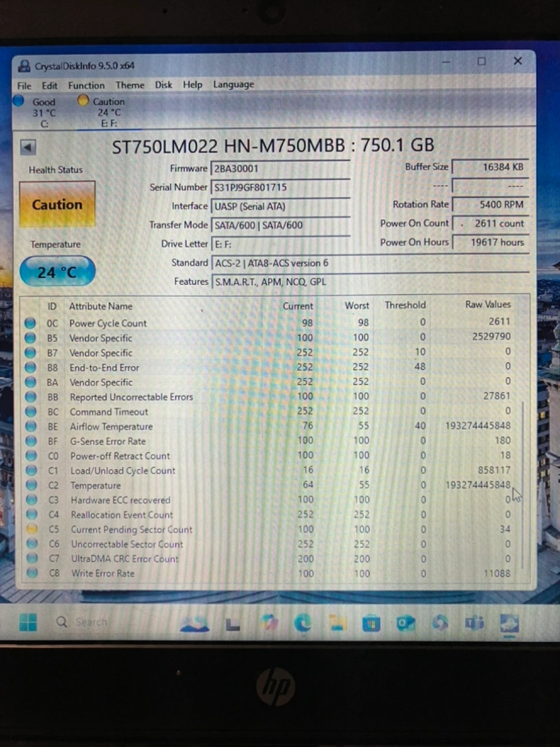Click the status circle for the C2 Temperature row
This screenshot has width=560, height=747.
pos(32,486)
